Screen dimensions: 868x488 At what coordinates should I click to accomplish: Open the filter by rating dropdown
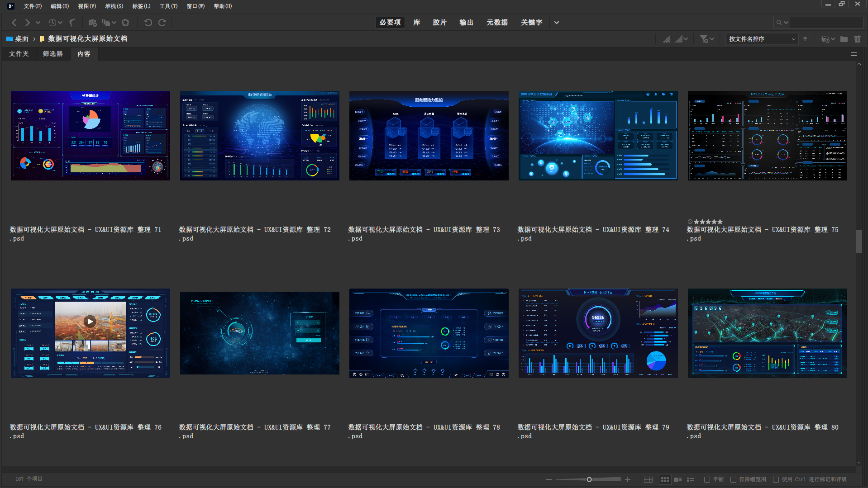click(707, 39)
